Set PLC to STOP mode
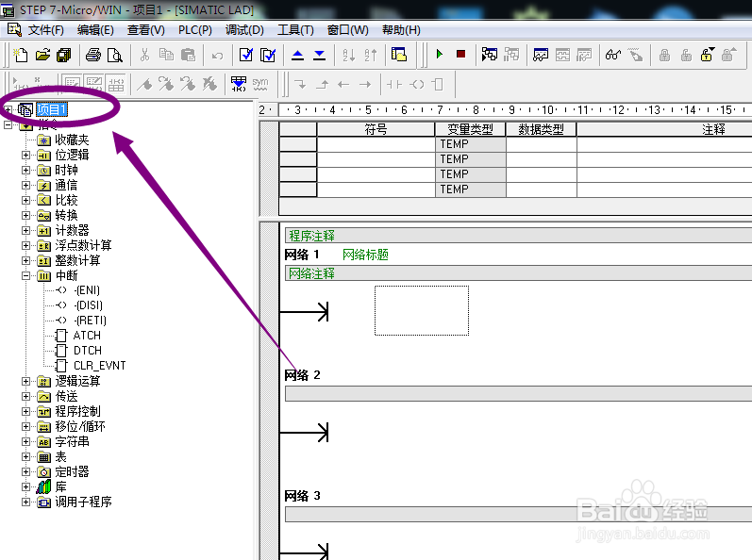This screenshot has width=752, height=560. 460,54
